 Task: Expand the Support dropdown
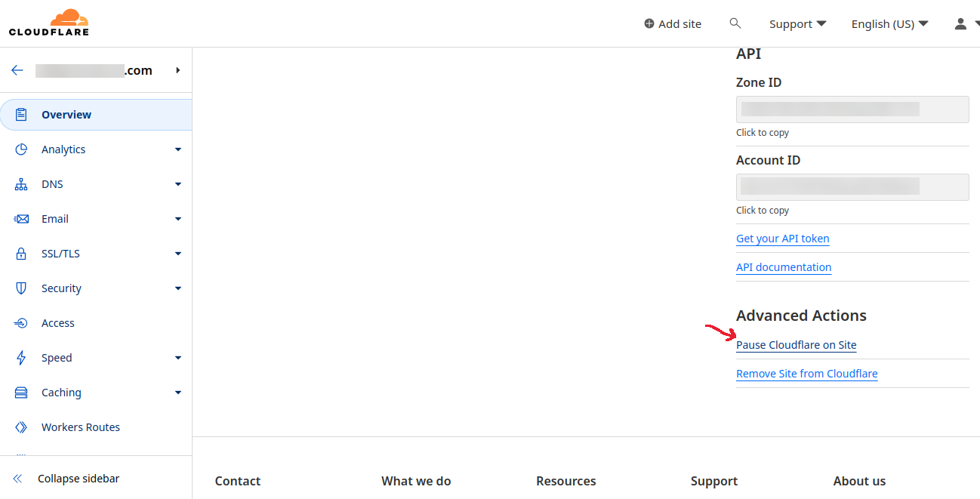tap(797, 24)
